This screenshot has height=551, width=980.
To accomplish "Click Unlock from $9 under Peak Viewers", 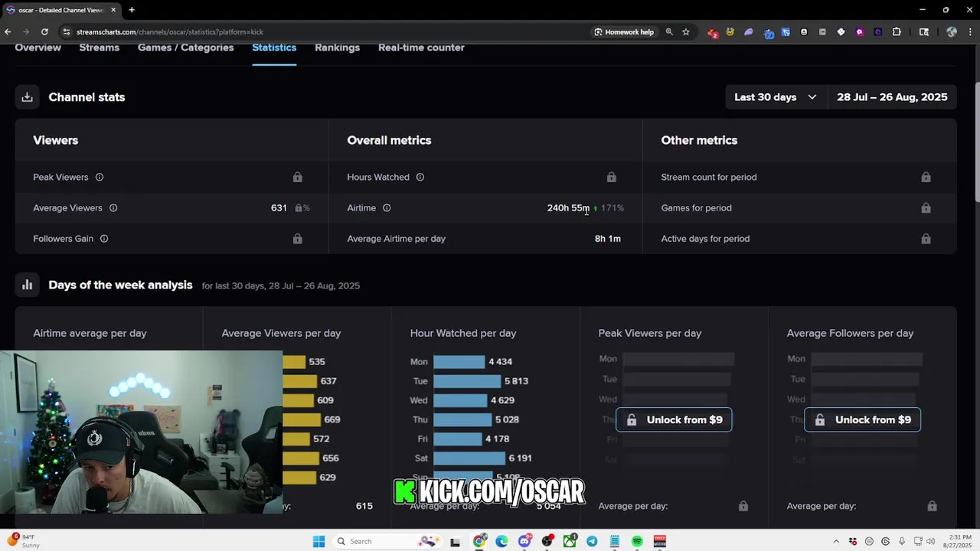I will pyautogui.click(x=674, y=419).
